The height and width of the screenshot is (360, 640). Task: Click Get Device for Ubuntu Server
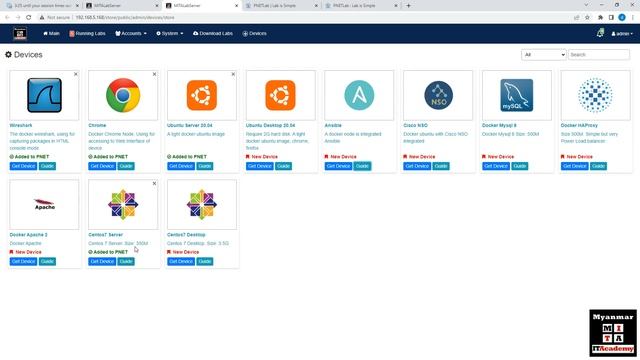[x=181, y=166]
